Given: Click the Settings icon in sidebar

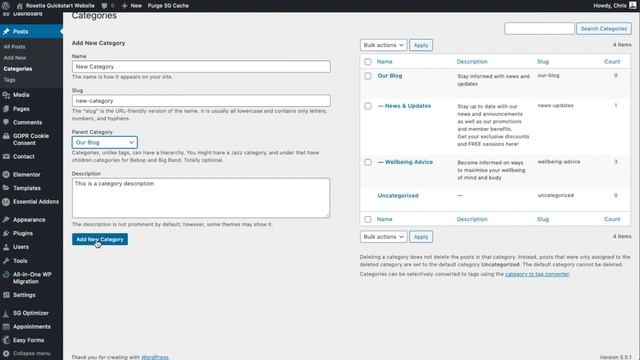Looking at the screenshot, I should pos(6,295).
